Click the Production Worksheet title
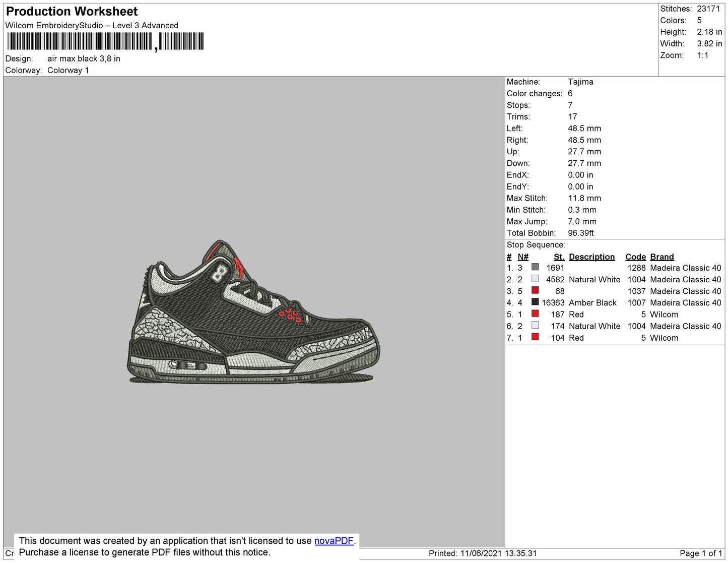Image resolution: width=728 pixels, height=563 pixels. tap(72, 12)
